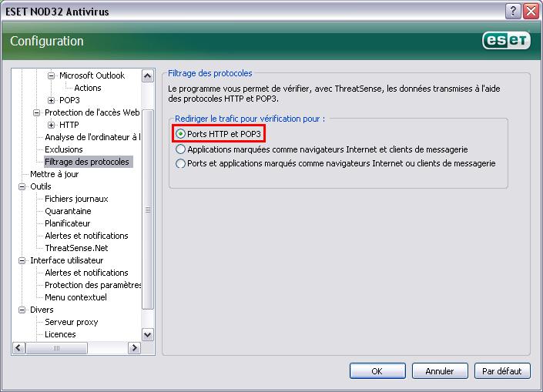The width and height of the screenshot is (543, 392).
Task: Open Fichiers journaux settings
Action: click(76, 199)
